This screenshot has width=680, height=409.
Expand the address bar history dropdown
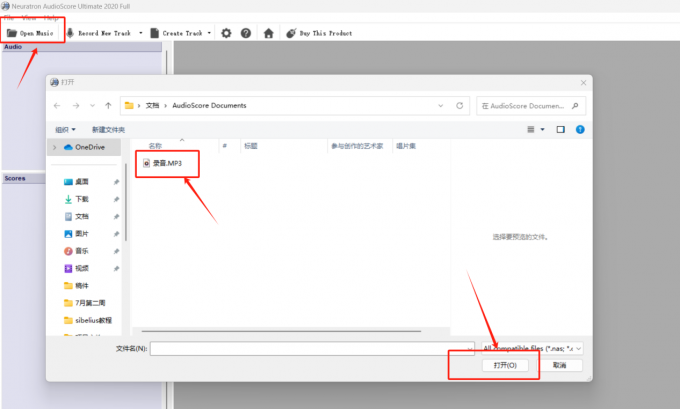(441, 105)
